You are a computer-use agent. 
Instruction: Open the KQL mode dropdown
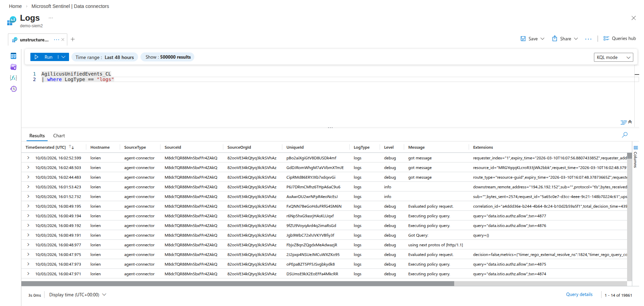(613, 57)
